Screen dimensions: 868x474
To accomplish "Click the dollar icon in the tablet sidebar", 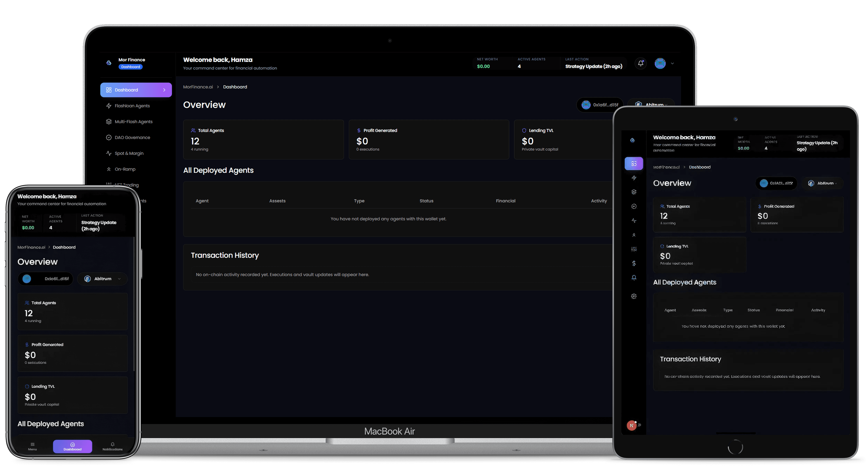I will tap(634, 263).
